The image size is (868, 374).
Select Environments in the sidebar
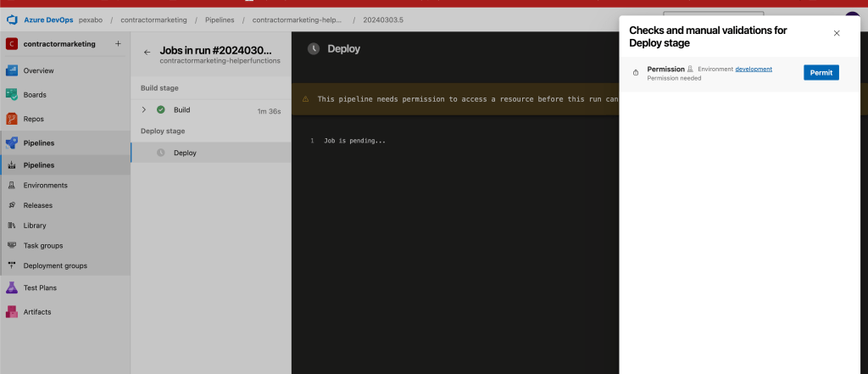(x=46, y=185)
